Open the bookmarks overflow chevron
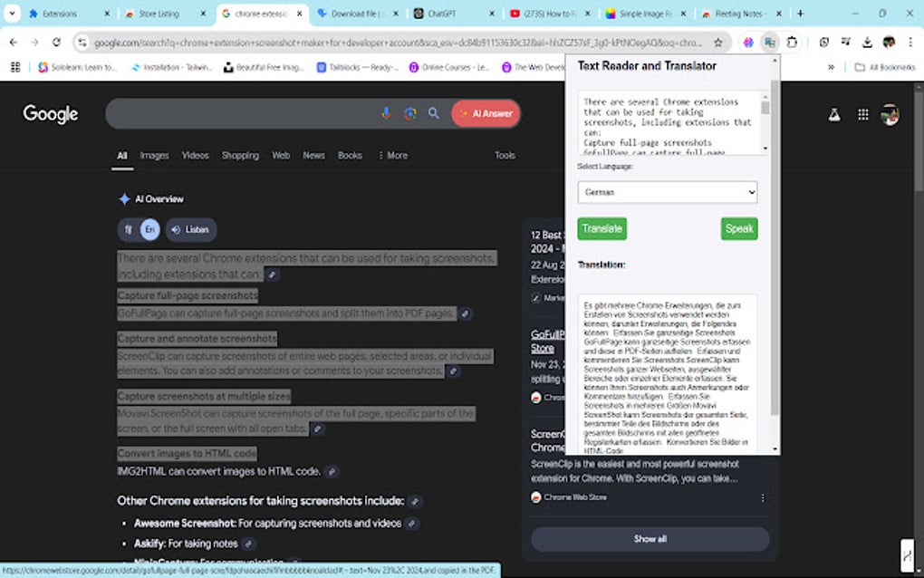The image size is (924, 578). point(831,66)
